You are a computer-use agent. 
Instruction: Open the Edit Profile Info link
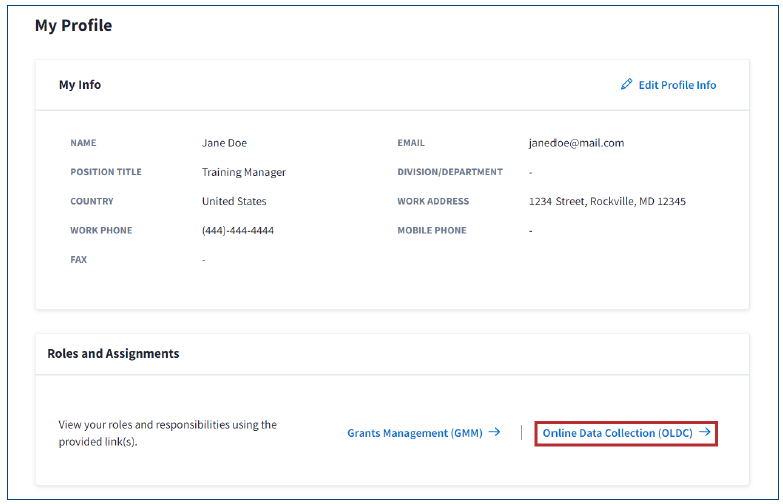tap(677, 85)
